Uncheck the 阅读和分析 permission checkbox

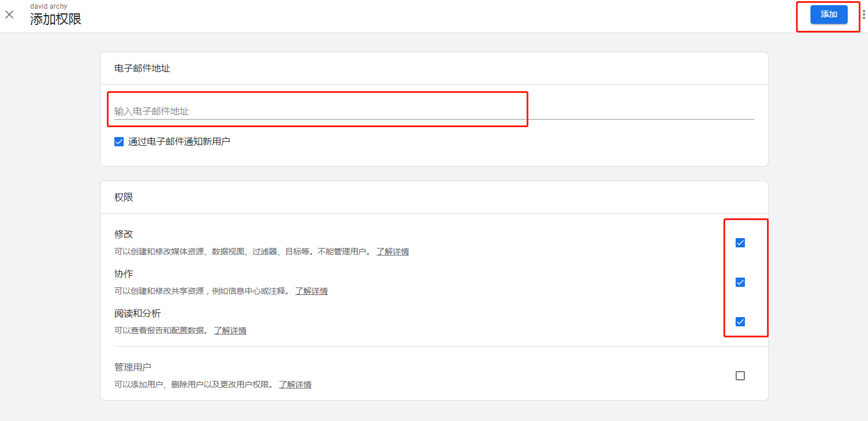740,321
